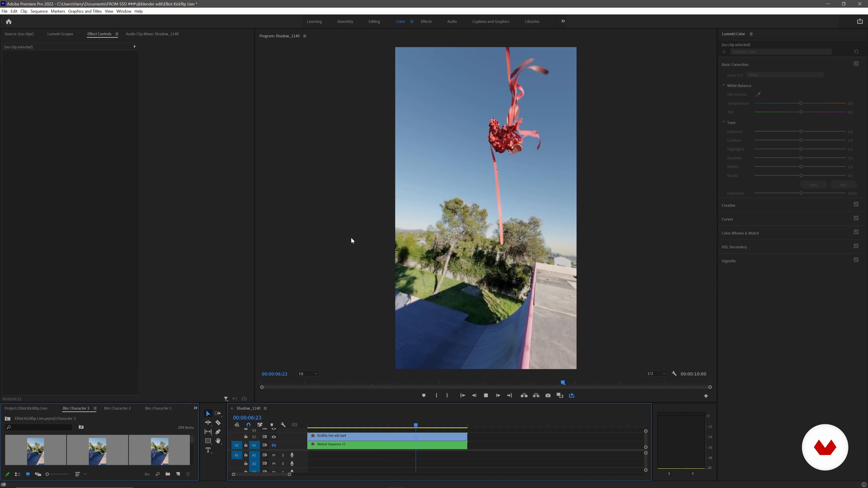
Task: Select the Hand tool
Action: [218, 441]
